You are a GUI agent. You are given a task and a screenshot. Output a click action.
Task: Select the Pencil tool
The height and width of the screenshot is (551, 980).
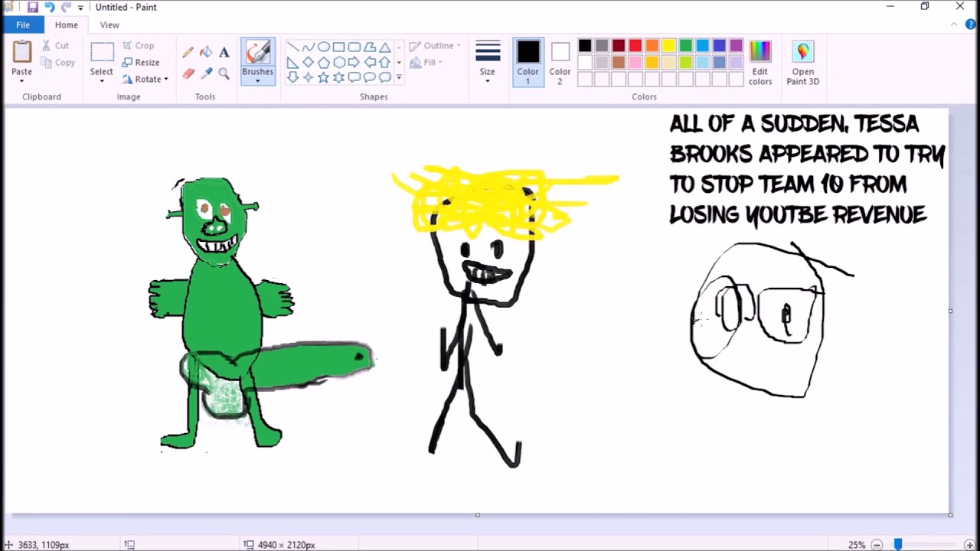pyautogui.click(x=188, y=52)
